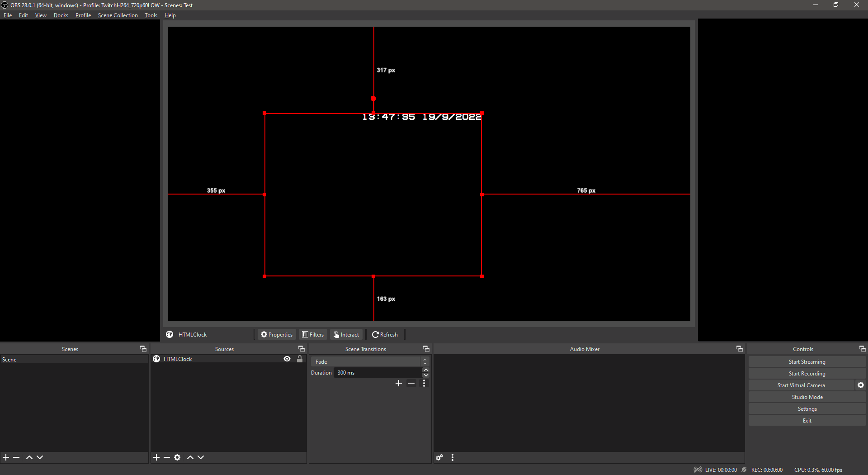Open the Docks menu
Viewport: 868px width, 475px height.
[x=61, y=15]
